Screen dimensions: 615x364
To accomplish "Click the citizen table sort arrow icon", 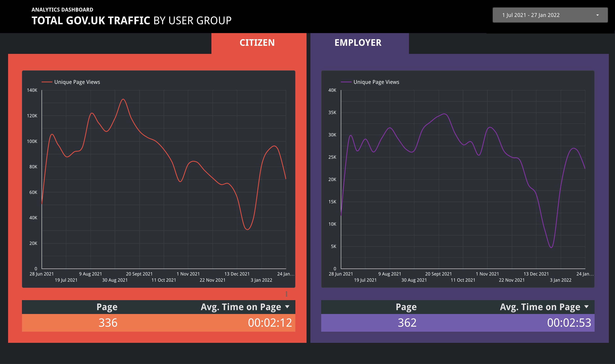I will pyautogui.click(x=287, y=307).
